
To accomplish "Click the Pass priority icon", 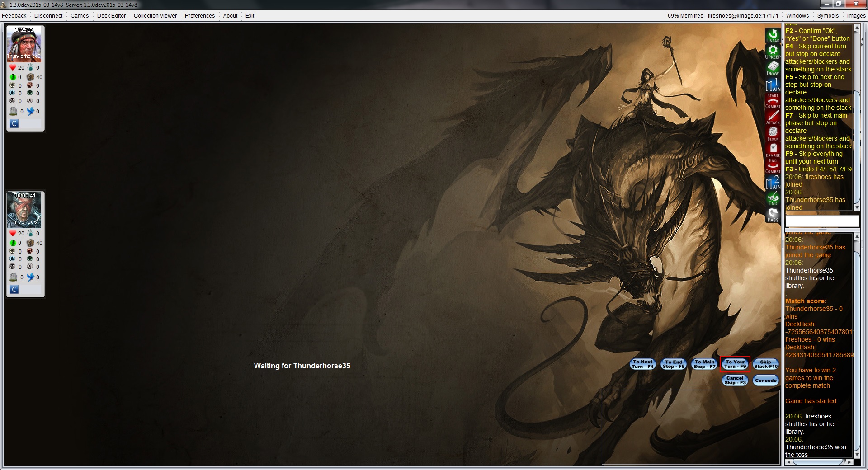I will click(773, 215).
